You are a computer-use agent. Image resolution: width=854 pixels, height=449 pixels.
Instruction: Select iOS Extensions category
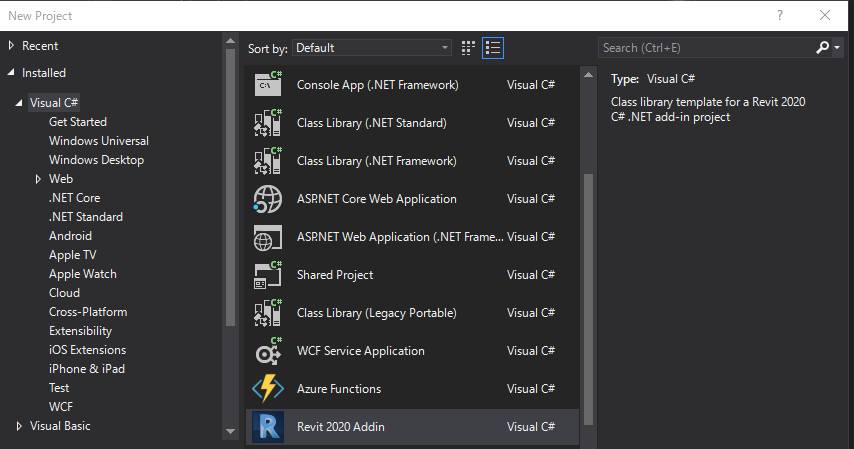[88, 350]
